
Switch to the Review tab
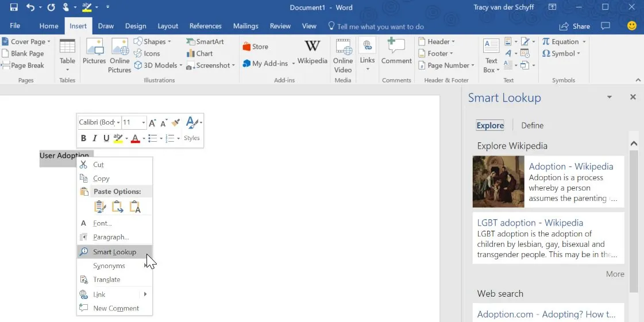click(280, 26)
